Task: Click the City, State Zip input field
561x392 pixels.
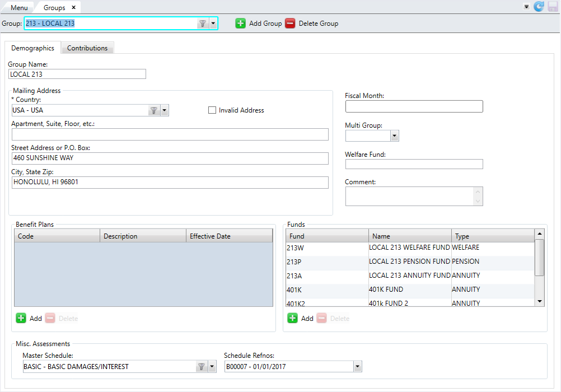Action: pyautogui.click(x=170, y=182)
